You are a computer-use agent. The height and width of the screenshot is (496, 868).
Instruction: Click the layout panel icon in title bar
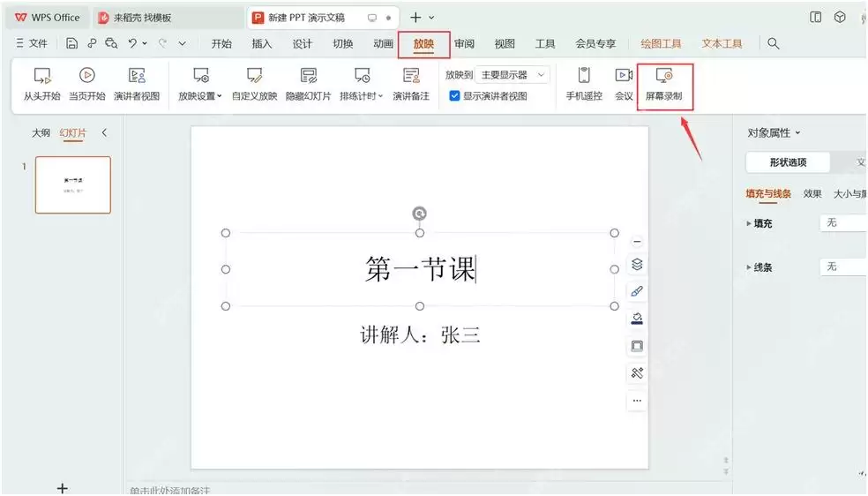tap(815, 17)
